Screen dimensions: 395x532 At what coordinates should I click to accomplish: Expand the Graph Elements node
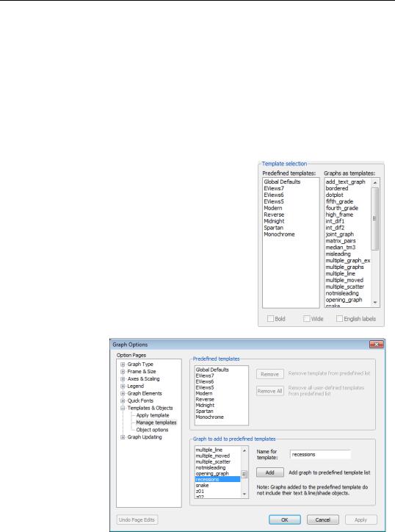pyautogui.click(x=123, y=394)
